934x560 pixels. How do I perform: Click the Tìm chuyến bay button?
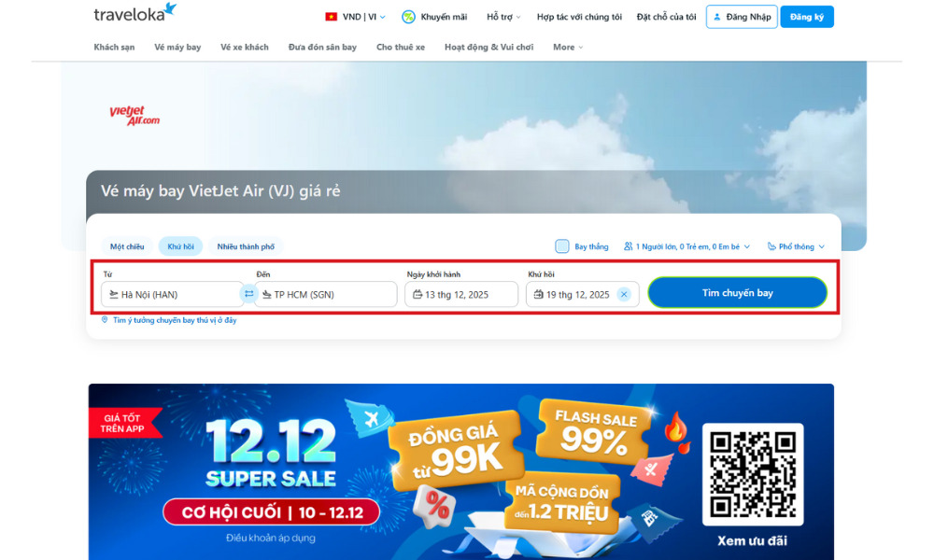tap(737, 292)
